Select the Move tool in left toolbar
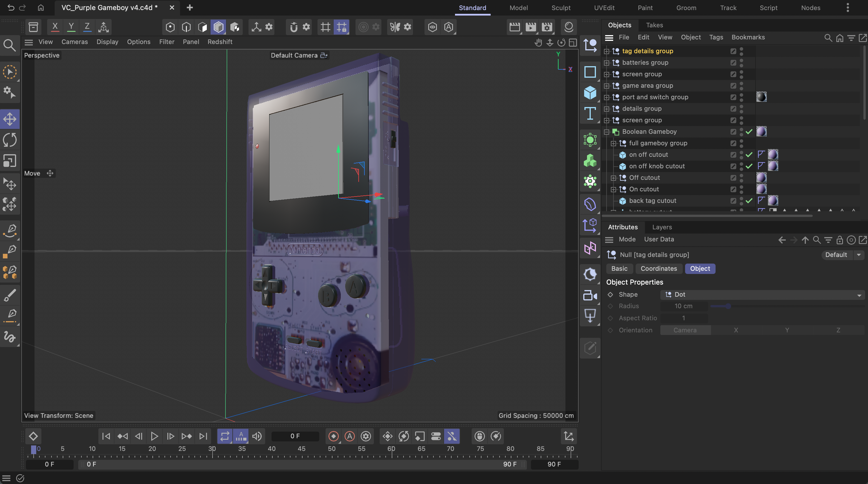 click(10, 119)
